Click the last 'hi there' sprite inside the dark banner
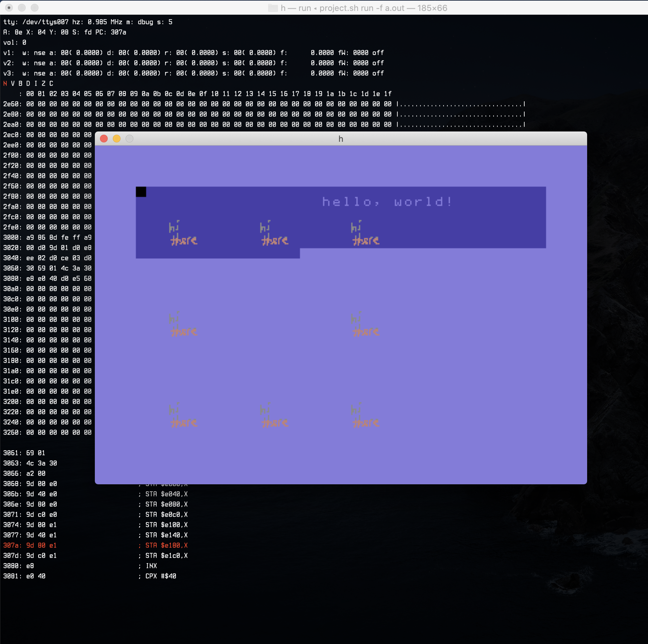 point(365,233)
